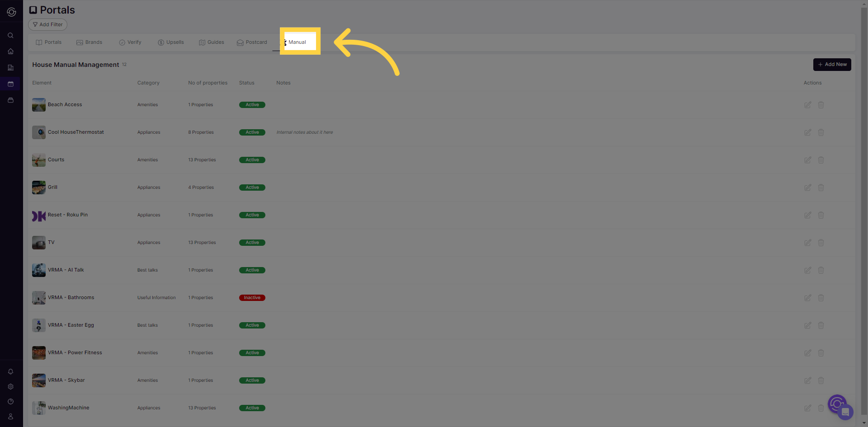Screen dimensions: 868x427
Task: Toggle the Inactive badge on VRMA - Bathrooms
Action: coord(252,297)
